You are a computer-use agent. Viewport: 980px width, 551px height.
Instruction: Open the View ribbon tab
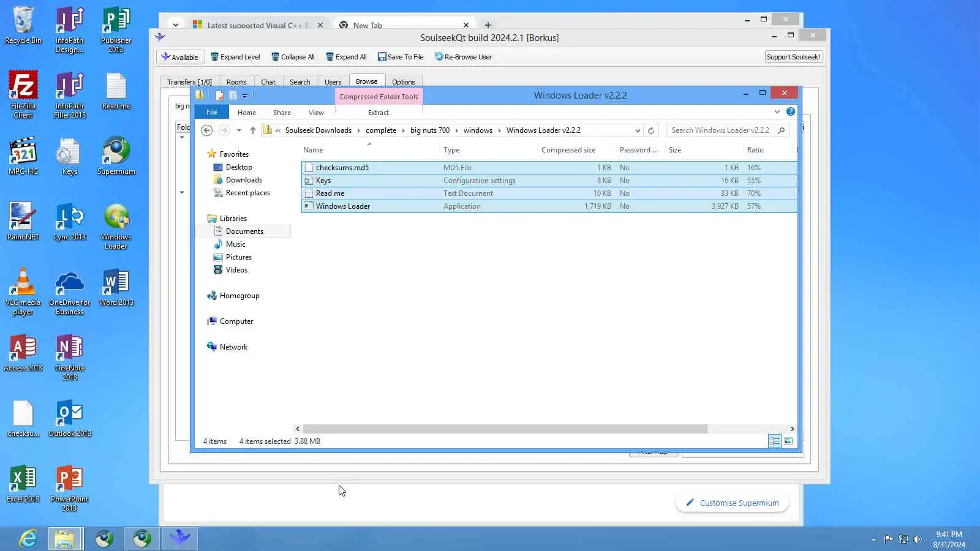point(316,113)
